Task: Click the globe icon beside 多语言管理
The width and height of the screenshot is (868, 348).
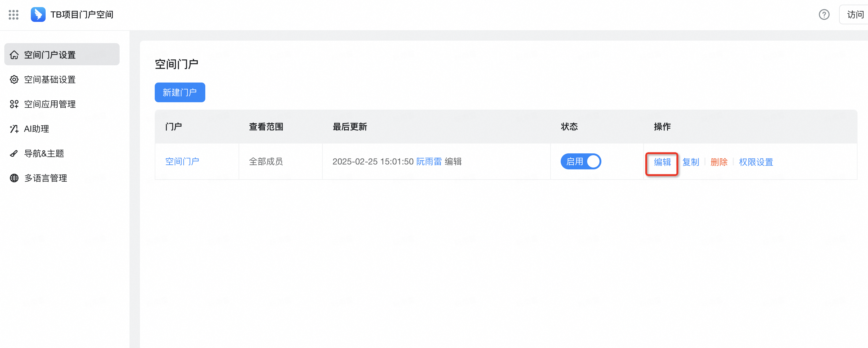Action: point(14,178)
